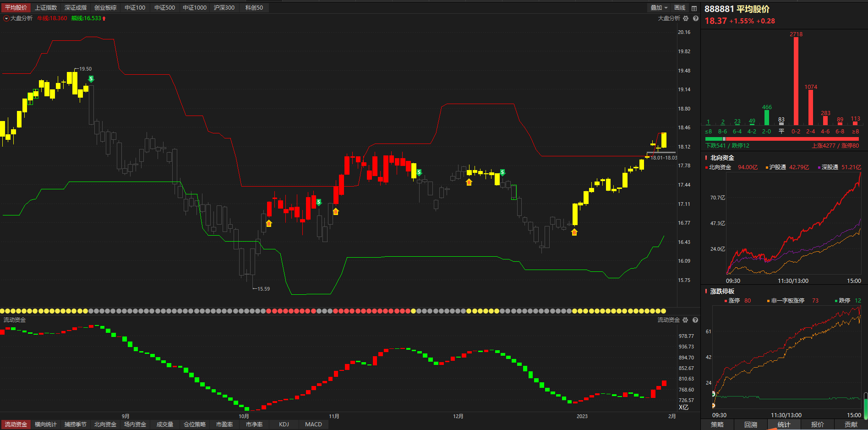Click the S sell marker in late October

319,202
